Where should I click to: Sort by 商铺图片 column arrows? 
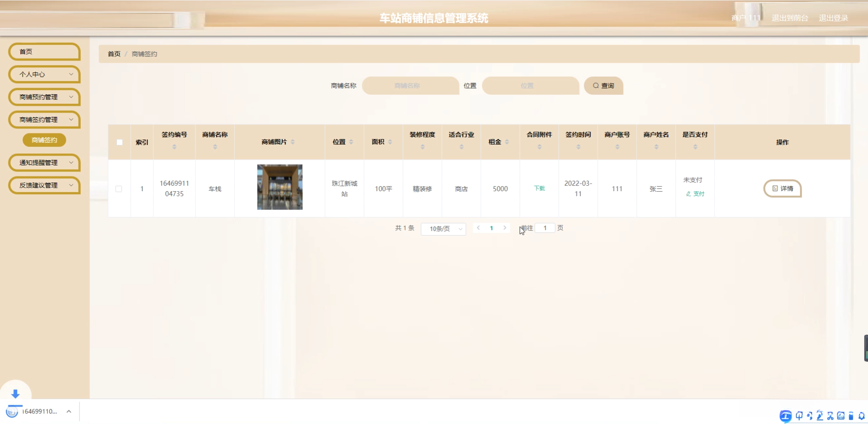[292, 142]
